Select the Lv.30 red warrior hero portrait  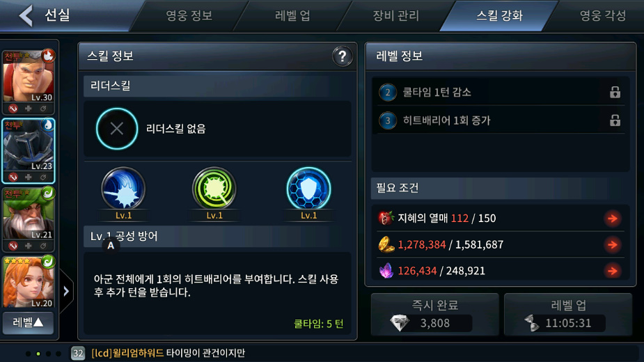(29, 77)
